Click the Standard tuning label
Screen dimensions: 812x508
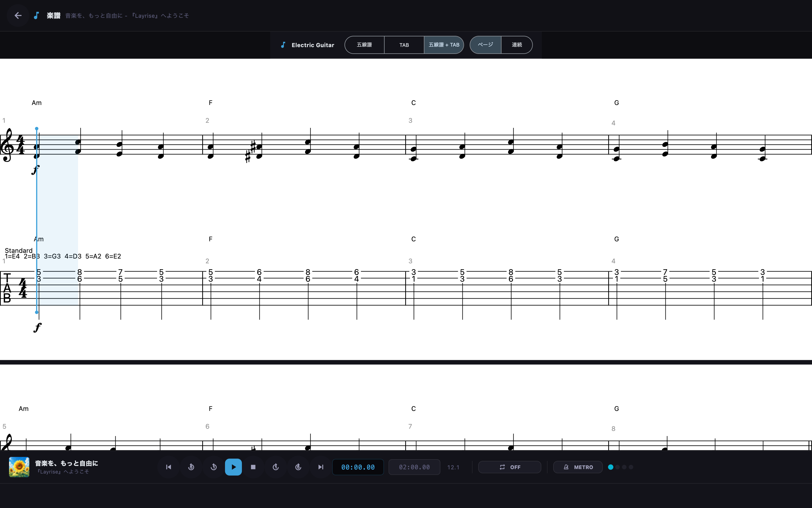(19, 250)
